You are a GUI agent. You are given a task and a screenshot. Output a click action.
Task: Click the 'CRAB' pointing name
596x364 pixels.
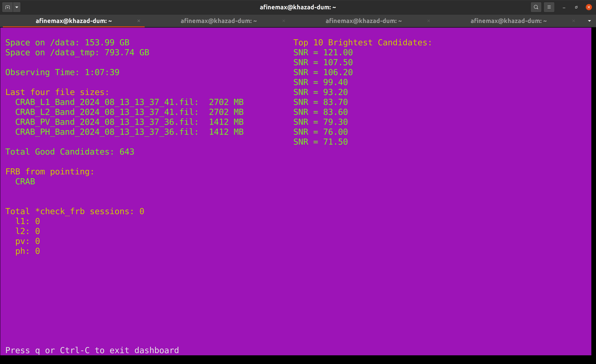25,181
